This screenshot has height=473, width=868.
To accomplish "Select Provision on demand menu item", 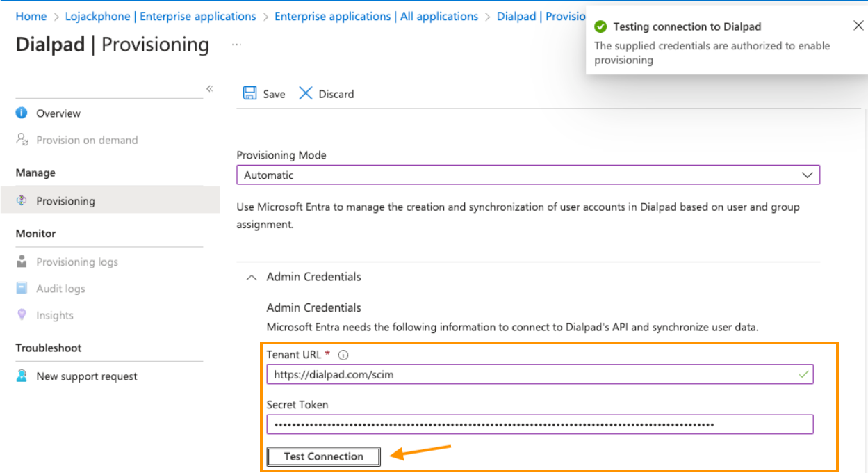I will click(87, 140).
